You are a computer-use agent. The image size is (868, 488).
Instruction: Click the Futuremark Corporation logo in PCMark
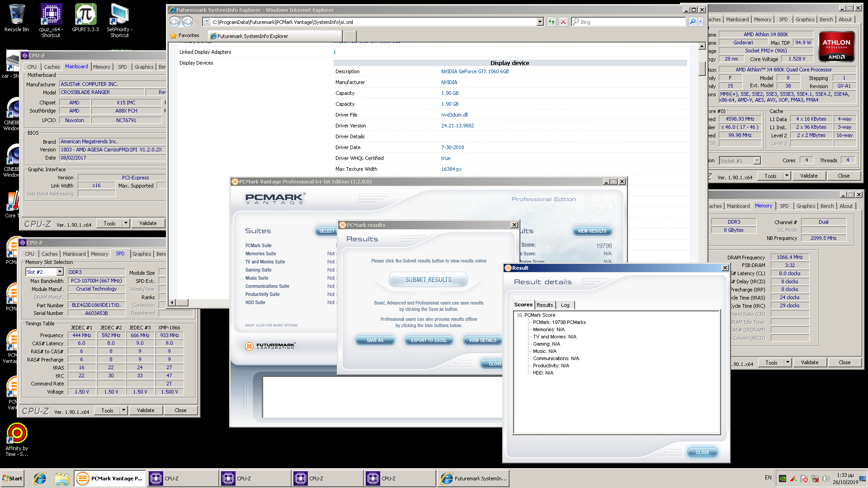270,346
